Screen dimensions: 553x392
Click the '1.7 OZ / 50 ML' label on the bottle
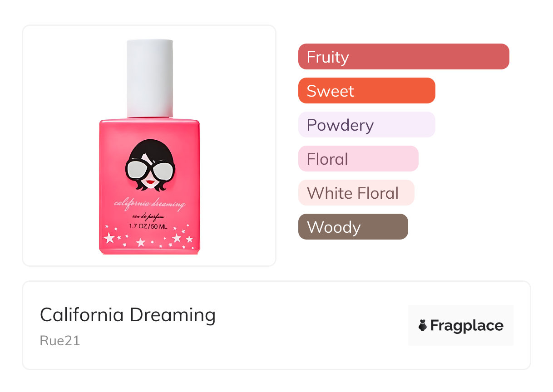coord(149,226)
